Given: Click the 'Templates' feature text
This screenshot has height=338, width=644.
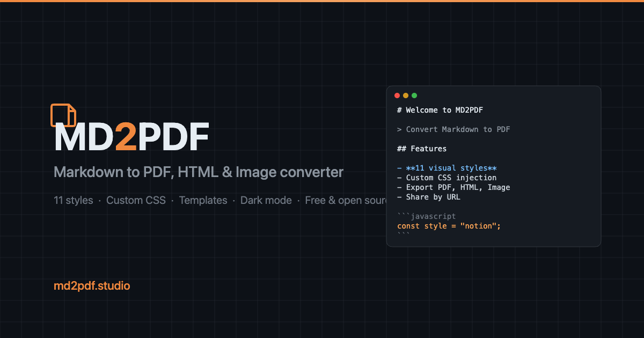Looking at the screenshot, I should 203,200.
